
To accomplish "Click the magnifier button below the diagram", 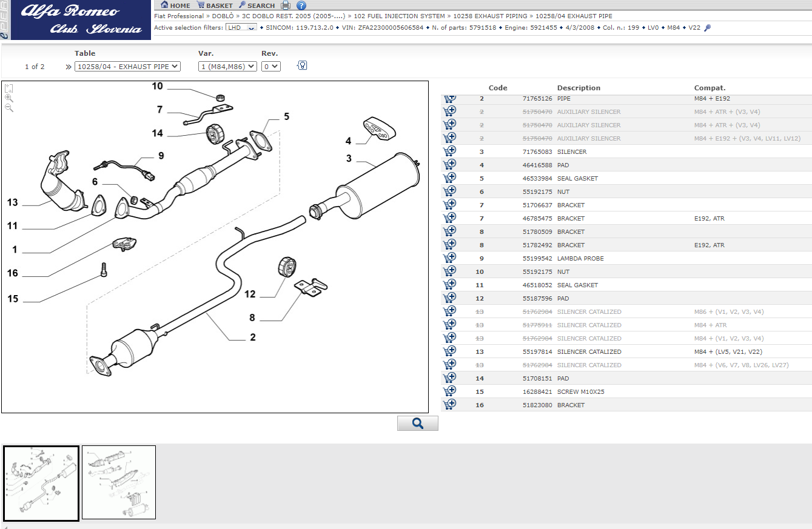I will coord(417,423).
